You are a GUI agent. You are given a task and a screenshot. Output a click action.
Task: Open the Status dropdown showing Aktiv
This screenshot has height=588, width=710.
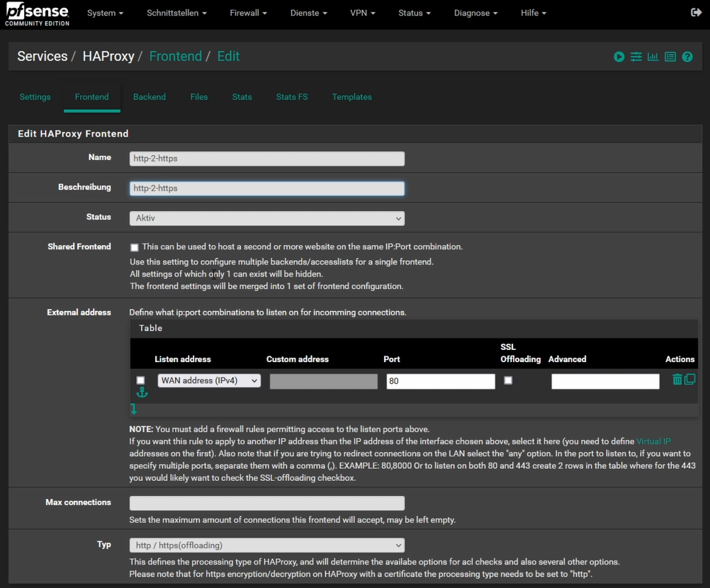[x=267, y=218]
